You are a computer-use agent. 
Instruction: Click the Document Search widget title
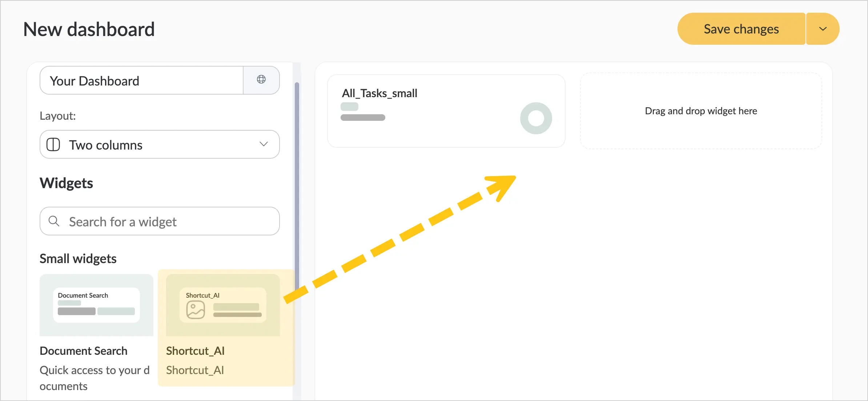point(84,351)
